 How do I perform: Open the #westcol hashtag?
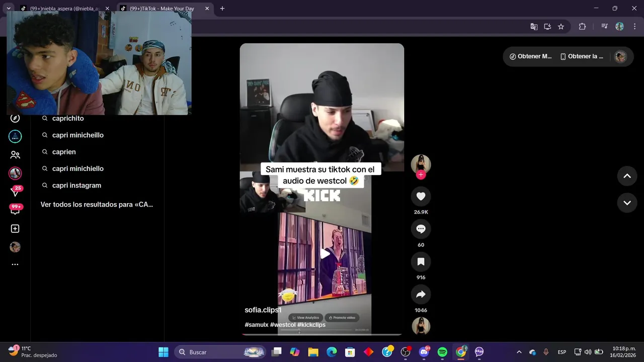tap(283, 325)
